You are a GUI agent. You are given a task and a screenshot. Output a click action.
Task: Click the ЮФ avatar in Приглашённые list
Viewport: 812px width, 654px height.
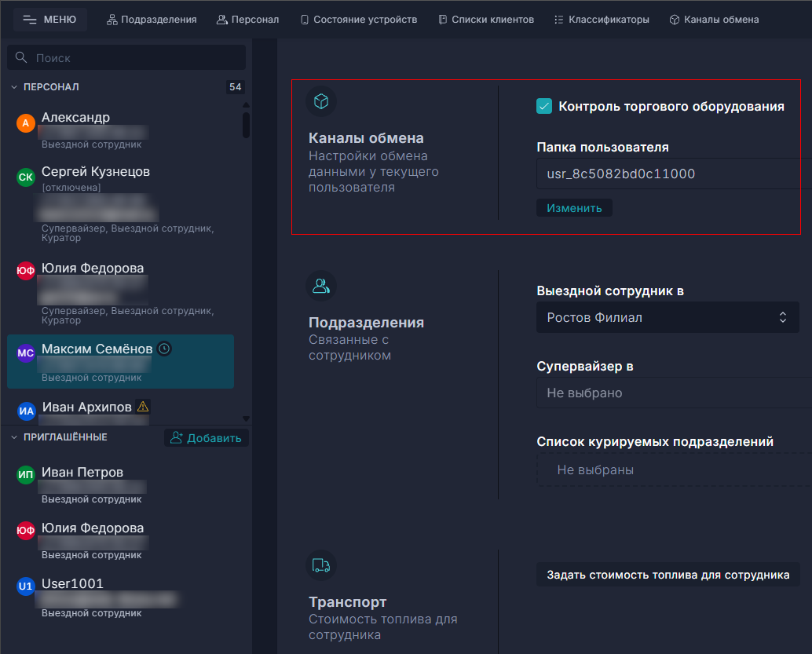(25, 530)
